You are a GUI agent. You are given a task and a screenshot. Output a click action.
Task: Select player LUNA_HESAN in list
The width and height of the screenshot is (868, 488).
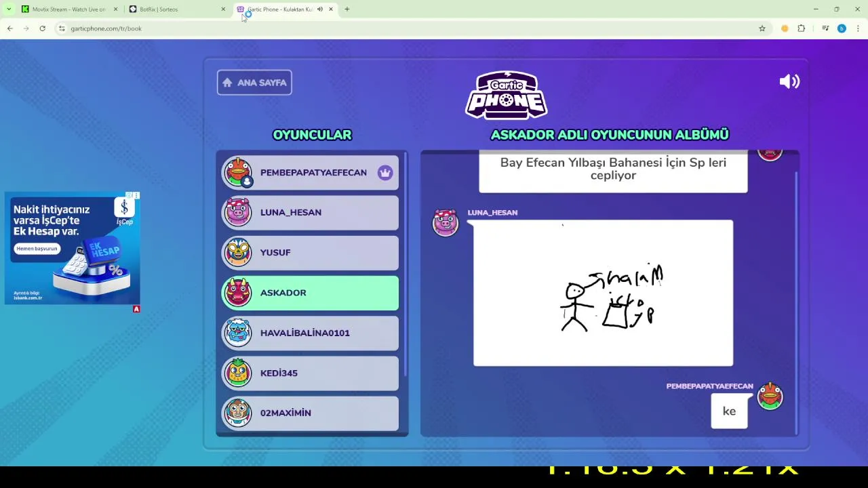(x=311, y=213)
